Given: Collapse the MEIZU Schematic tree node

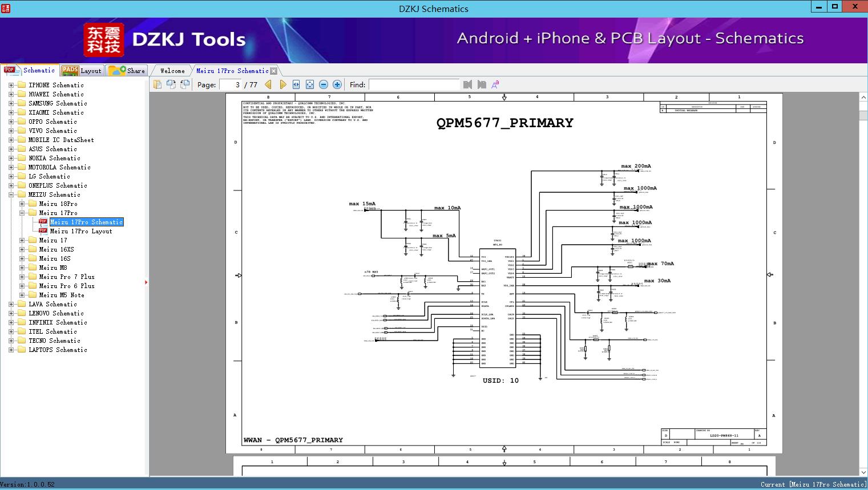Looking at the screenshot, I should (x=11, y=195).
